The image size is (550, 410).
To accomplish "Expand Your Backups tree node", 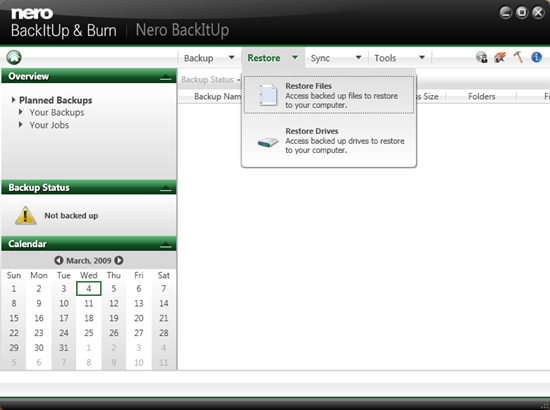I will click(x=21, y=112).
